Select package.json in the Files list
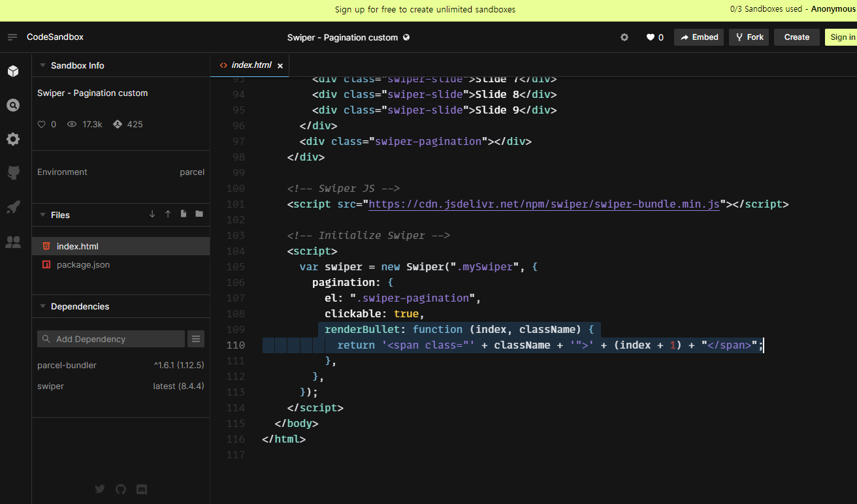 pyautogui.click(x=121, y=264)
